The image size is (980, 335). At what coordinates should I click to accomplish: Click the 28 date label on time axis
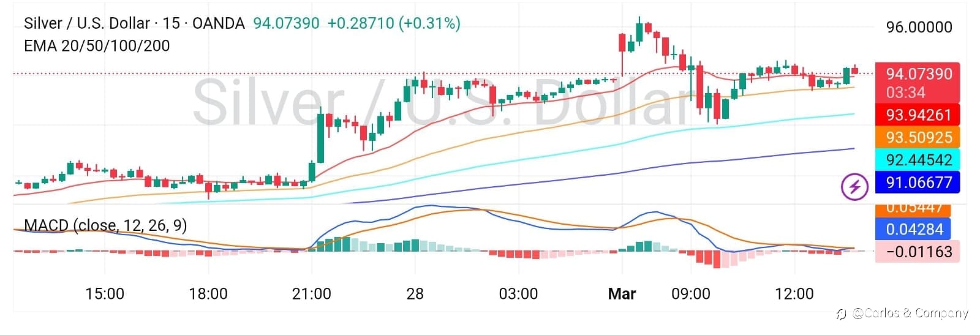point(415,294)
